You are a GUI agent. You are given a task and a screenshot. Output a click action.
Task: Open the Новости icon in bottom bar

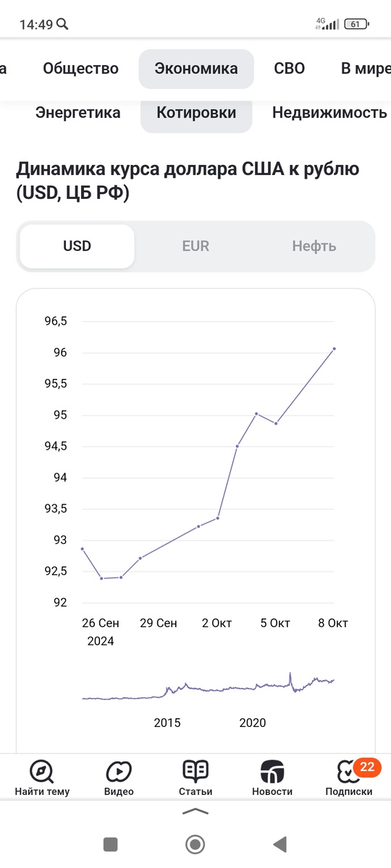pyautogui.click(x=272, y=771)
